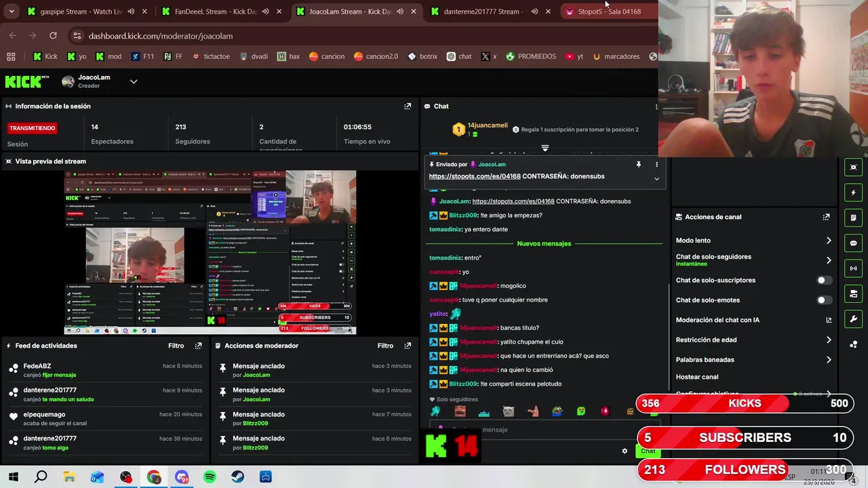Viewport: 868px width, 488px height.
Task: Pop out the activity feed panel
Action: pos(198,346)
